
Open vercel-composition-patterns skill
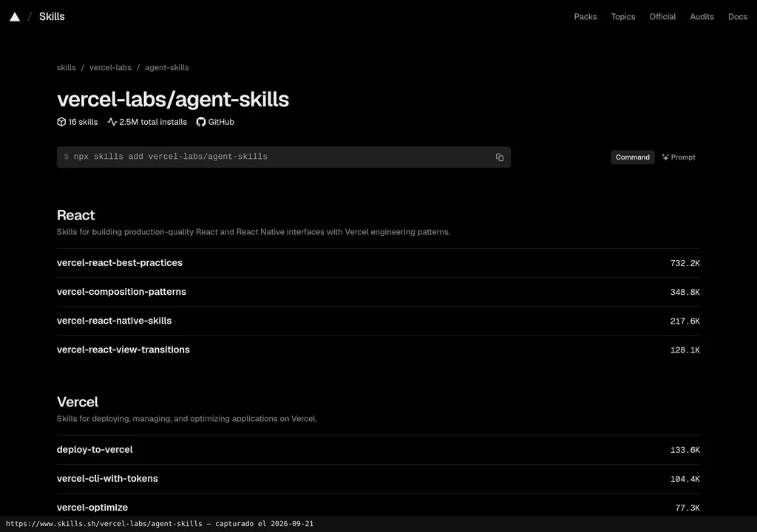point(378,292)
